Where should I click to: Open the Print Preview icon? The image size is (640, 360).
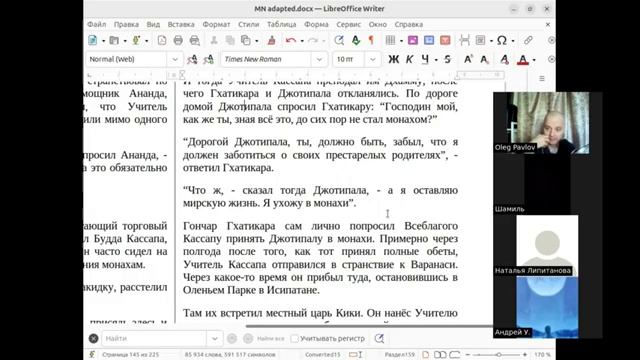[x=195, y=40]
